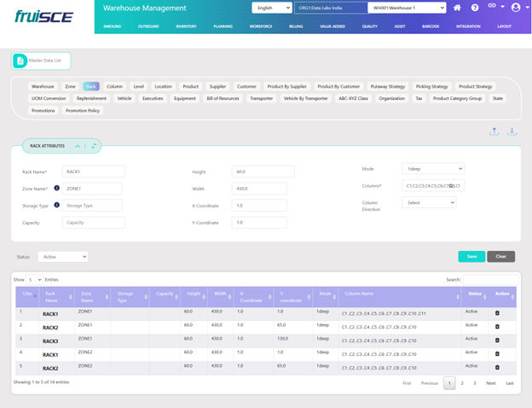
Task: Click the Master Data List document icon
Action: (x=20, y=61)
